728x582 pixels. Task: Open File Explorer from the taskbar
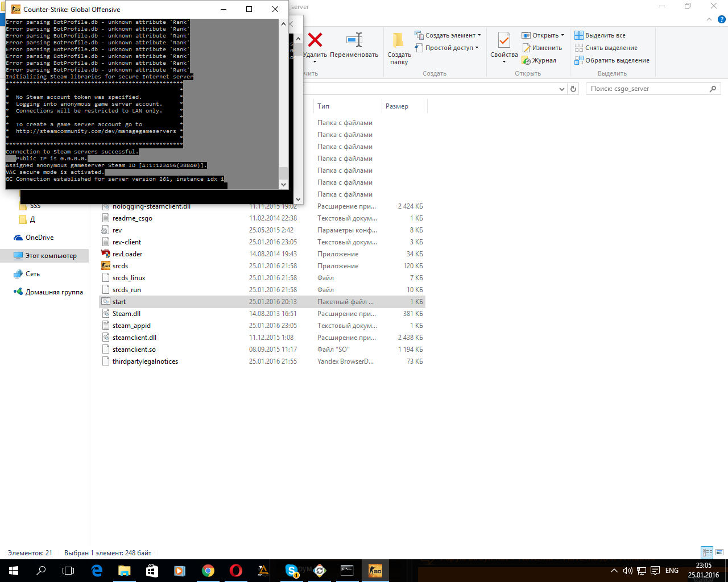[124, 571]
